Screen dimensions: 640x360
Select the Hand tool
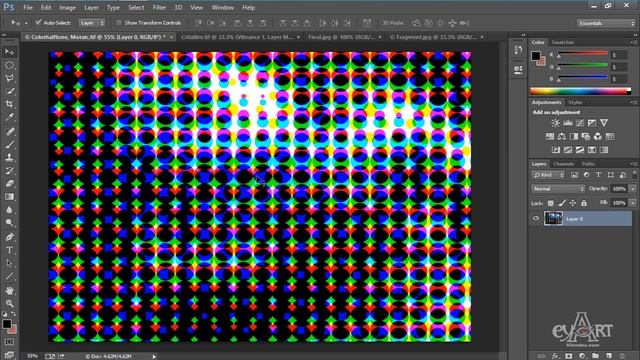pos(9,291)
